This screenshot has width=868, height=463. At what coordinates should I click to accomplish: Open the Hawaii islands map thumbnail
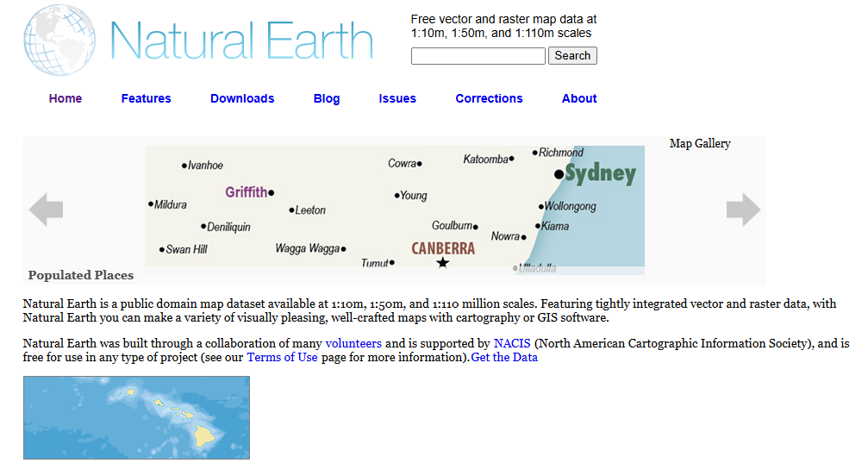[136, 417]
